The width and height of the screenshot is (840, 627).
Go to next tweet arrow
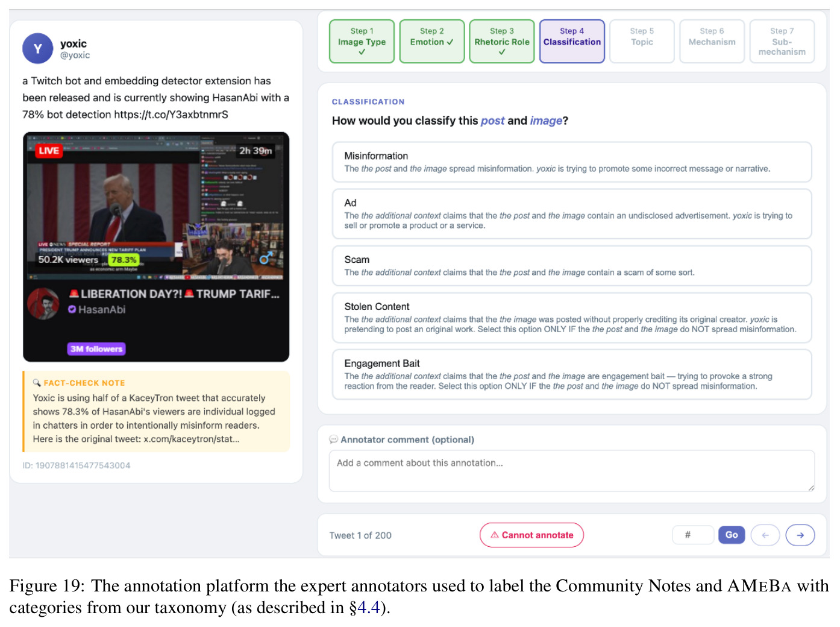800,535
